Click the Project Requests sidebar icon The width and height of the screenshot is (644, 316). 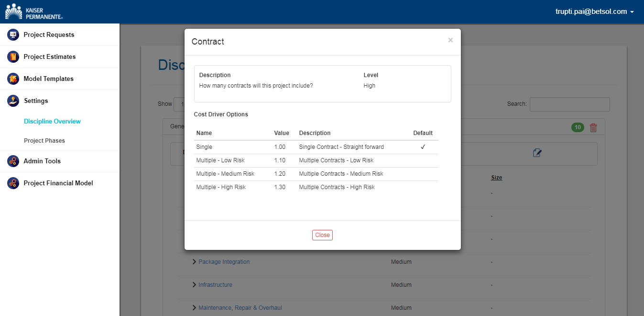pos(13,35)
